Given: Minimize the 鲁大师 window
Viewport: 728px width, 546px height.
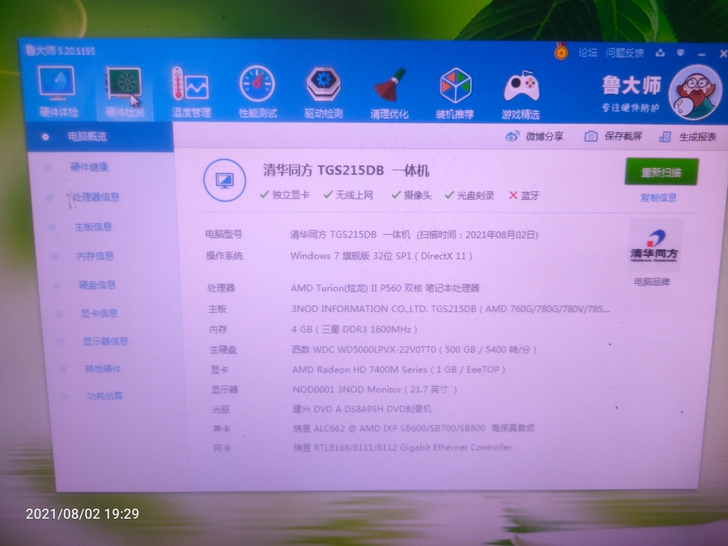Looking at the screenshot, I should click(x=702, y=54).
